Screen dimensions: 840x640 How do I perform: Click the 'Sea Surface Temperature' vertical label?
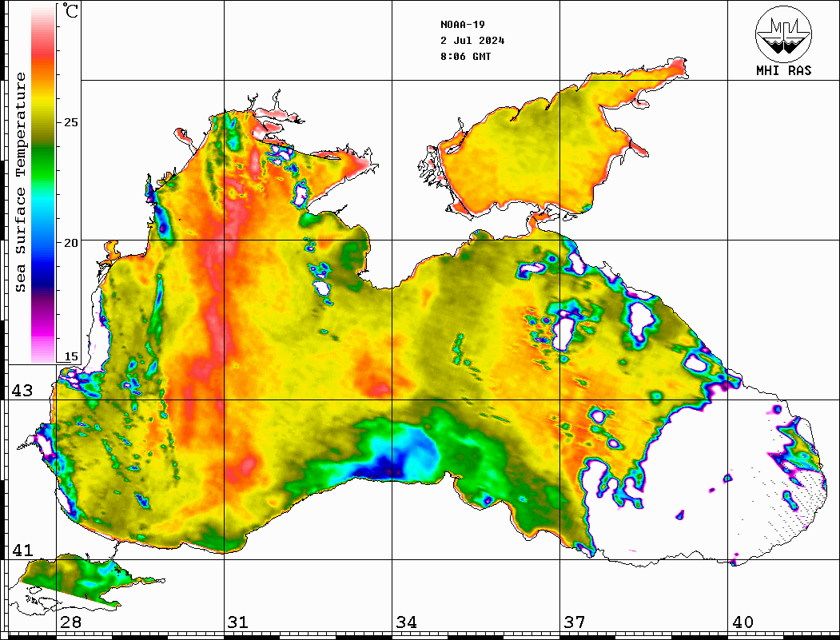click(20, 182)
